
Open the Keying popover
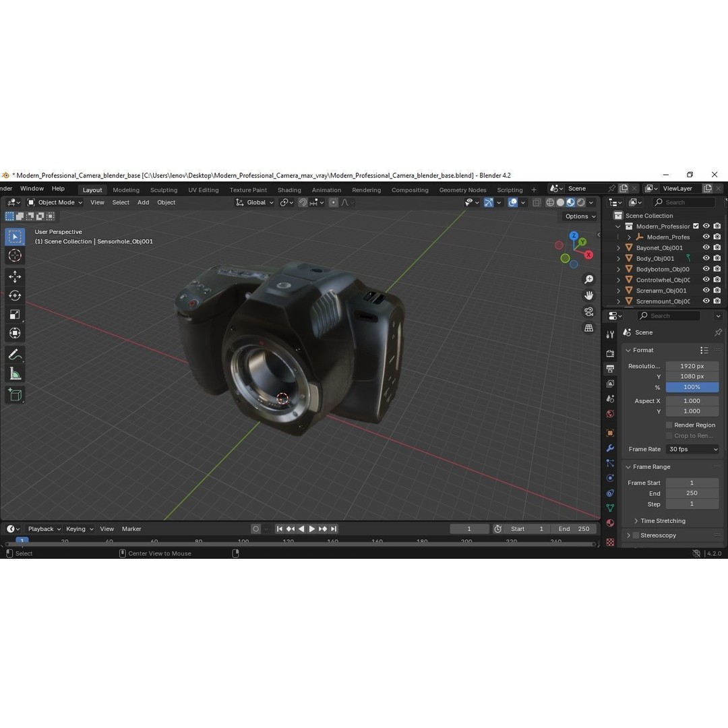[80, 529]
